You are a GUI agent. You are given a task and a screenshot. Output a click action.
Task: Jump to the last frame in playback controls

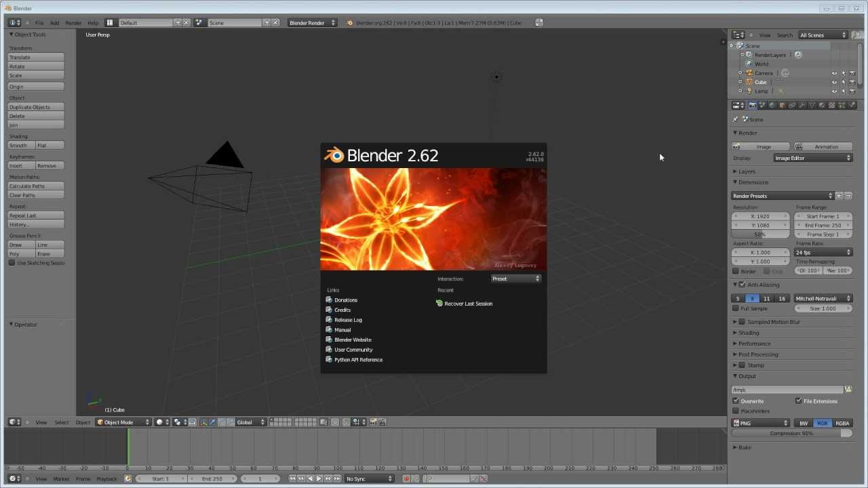pos(337,479)
